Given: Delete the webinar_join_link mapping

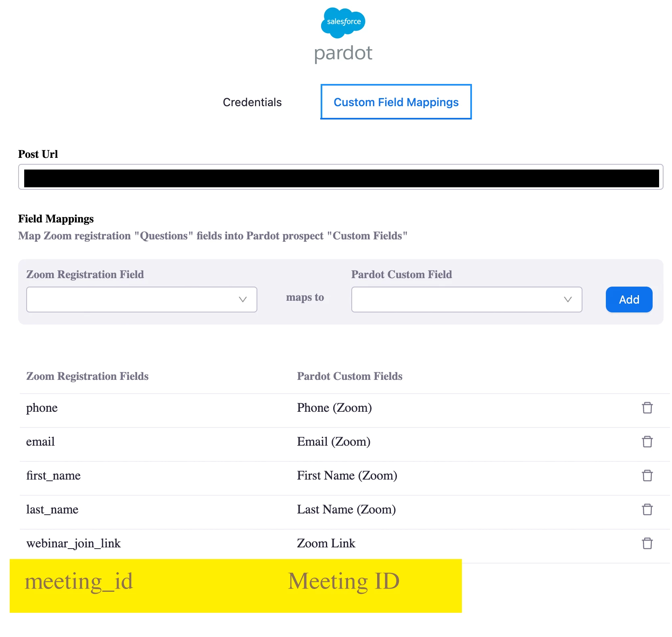Looking at the screenshot, I should click(x=647, y=543).
